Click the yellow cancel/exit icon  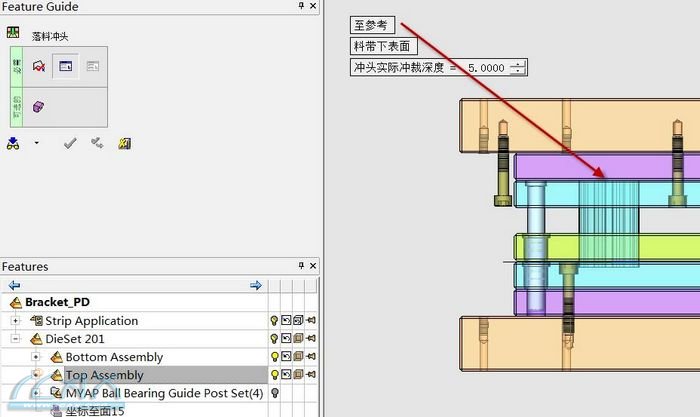[x=125, y=143]
